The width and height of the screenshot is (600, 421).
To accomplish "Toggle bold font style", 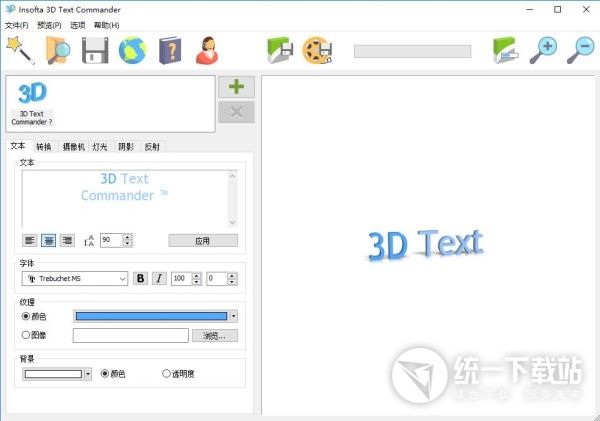I will (140, 278).
